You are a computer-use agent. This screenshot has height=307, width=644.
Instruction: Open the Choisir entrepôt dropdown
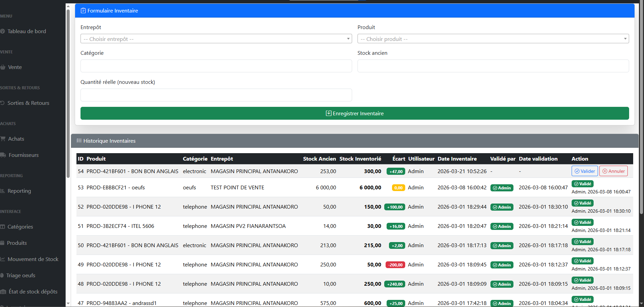[x=216, y=39]
